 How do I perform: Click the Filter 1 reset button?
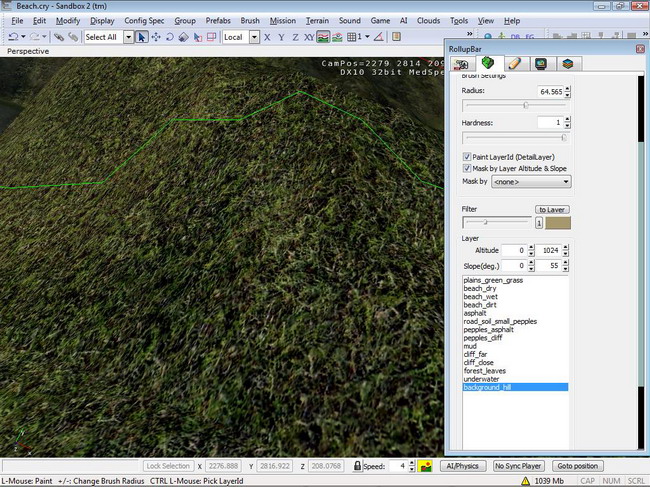coord(539,223)
